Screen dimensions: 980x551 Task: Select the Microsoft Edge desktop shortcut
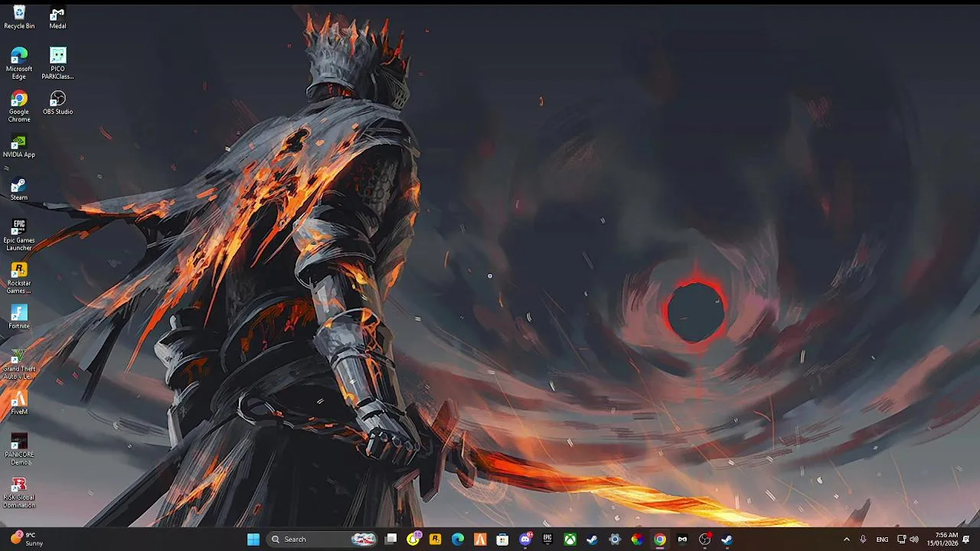(19, 64)
